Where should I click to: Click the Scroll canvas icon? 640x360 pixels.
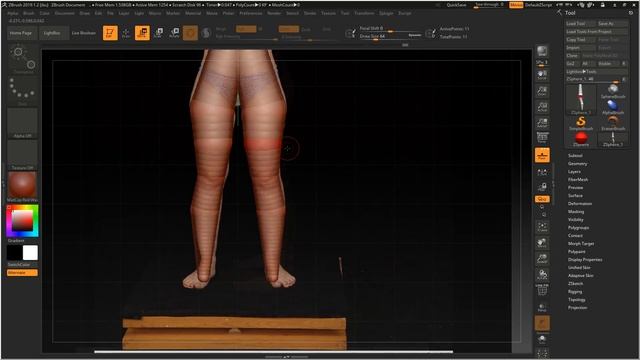coord(542,75)
